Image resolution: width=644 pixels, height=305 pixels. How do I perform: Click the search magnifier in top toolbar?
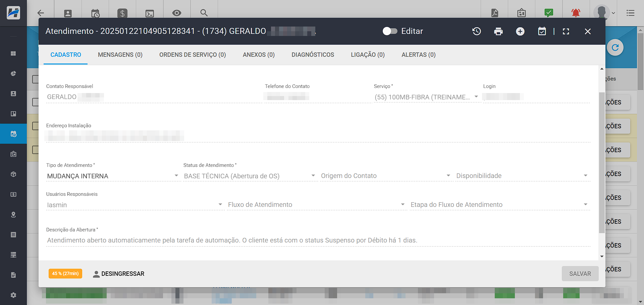click(x=204, y=13)
